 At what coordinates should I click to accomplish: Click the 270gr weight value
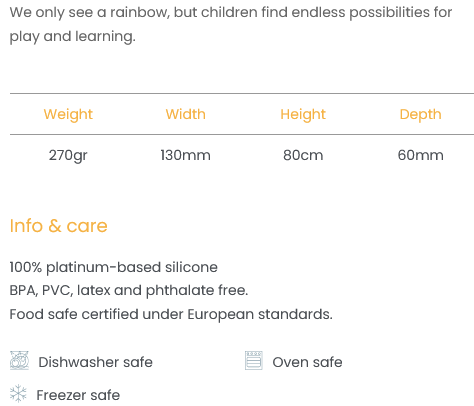pyautogui.click(x=68, y=155)
